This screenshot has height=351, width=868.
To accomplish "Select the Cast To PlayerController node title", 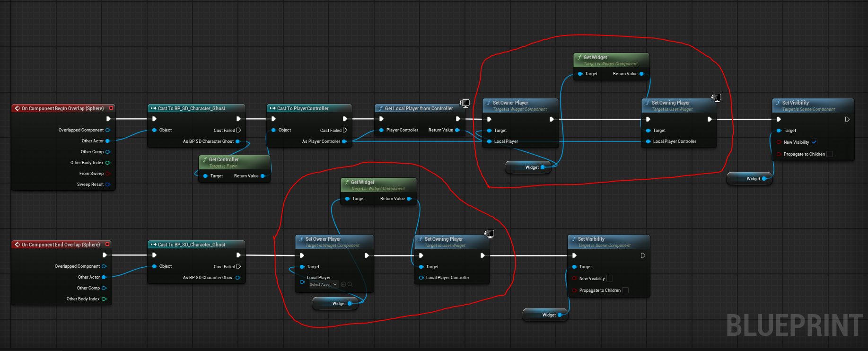I will pyautogui.click(x=303, y=108).
